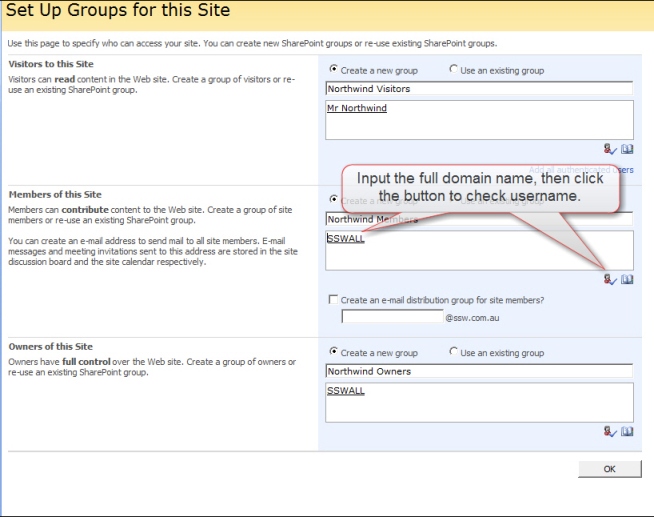Screen dimensions: 654x517
Task: Open Browse address book icon for Owners
Action: click(x=627, y=431)
